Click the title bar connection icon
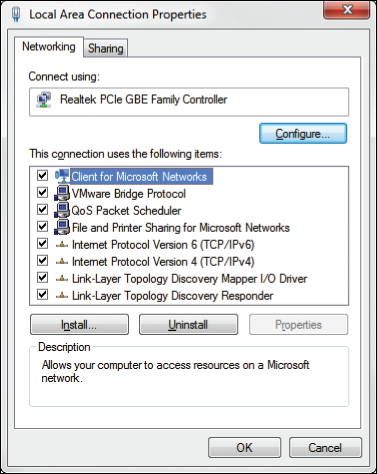The image size is (377, 474). click(16, 15)
